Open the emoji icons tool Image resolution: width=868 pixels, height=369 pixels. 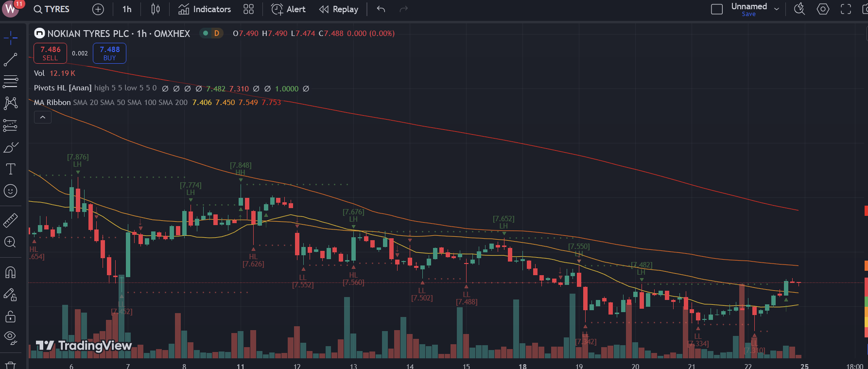[11, 191]
